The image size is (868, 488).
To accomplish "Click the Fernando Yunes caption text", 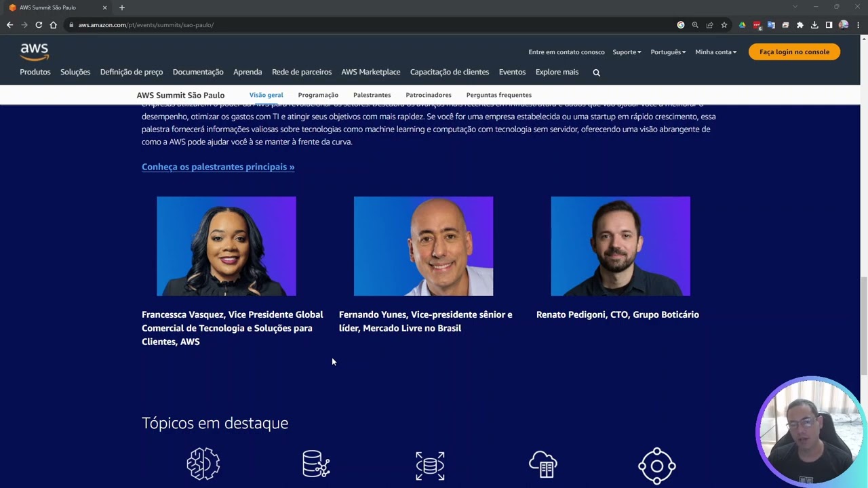I will pos(426,321).
